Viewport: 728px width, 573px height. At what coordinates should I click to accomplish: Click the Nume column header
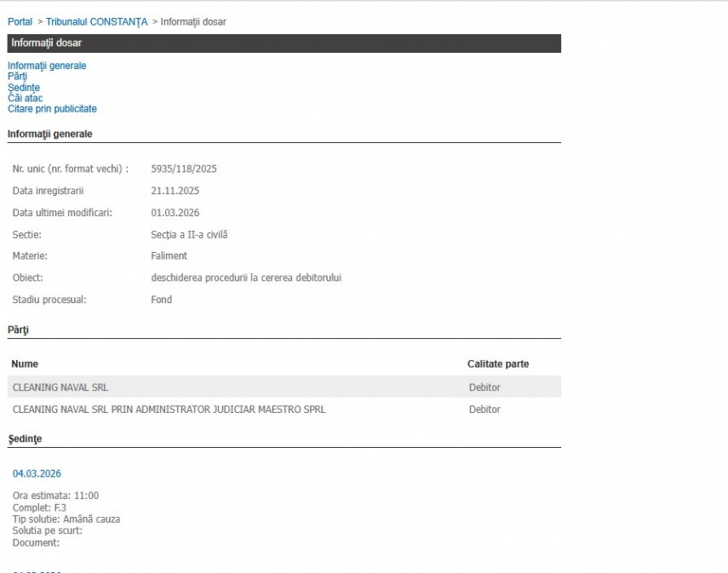25,364
